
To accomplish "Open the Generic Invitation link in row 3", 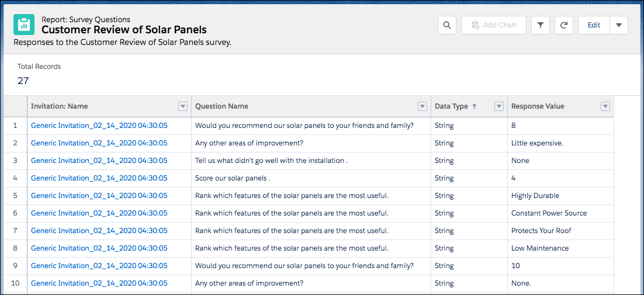I will (x=99, y=161).
